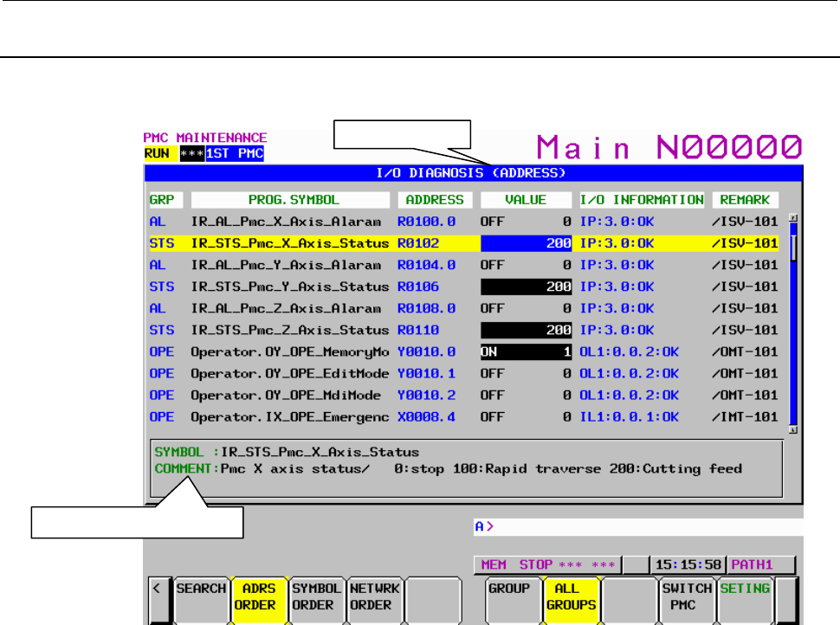Click the vertical scrollbar thumb

point(793,248)
